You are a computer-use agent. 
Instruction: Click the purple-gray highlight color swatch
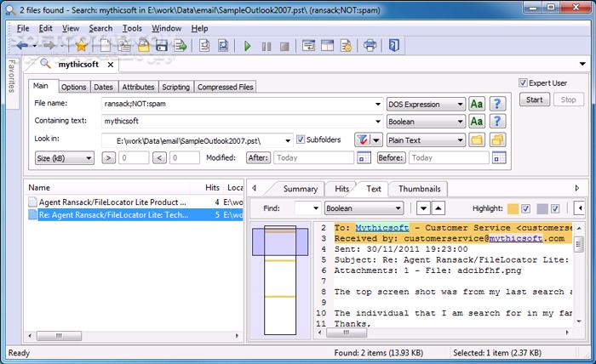[x=542, y=208]
